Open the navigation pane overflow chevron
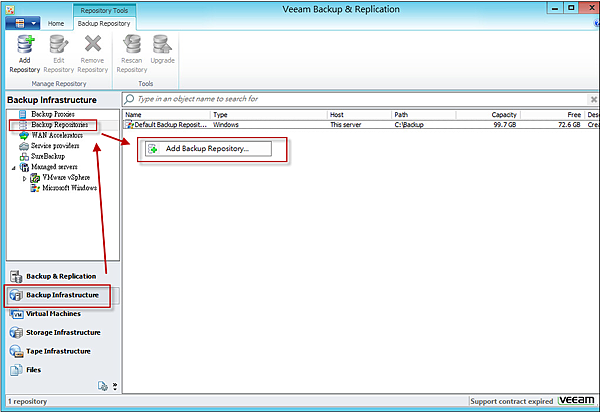Image resolution: width=600 pixels, height=412 pixels. [115, 386]
